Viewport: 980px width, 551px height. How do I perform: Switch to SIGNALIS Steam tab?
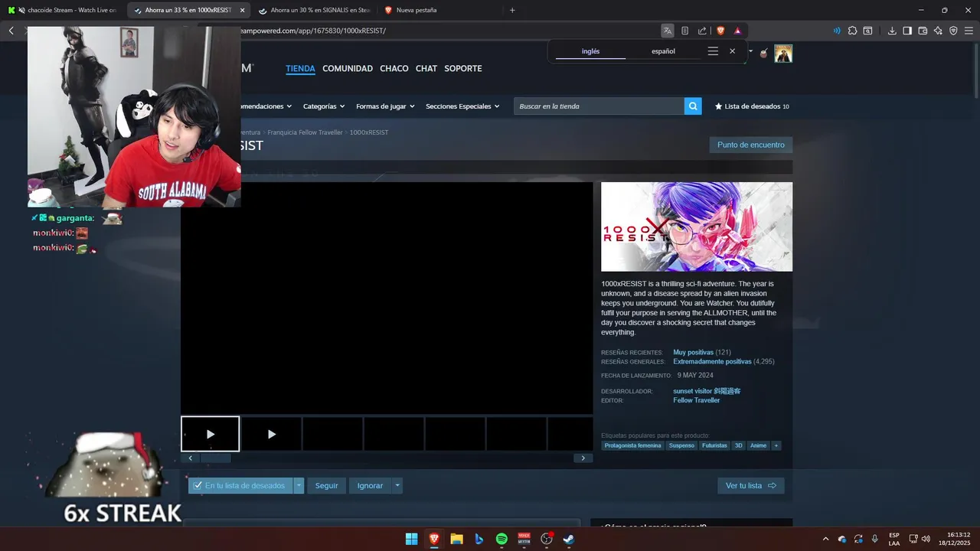tap(314, 10)
